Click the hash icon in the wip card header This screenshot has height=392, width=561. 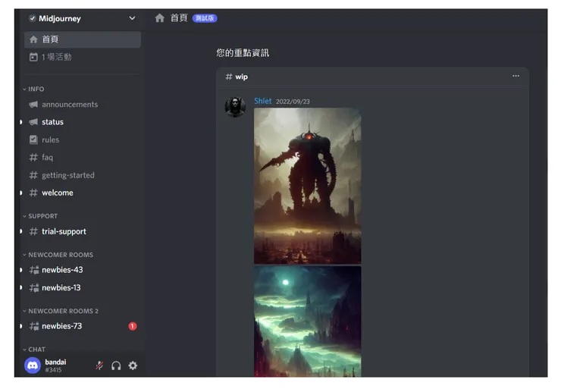tap(229, 77)
